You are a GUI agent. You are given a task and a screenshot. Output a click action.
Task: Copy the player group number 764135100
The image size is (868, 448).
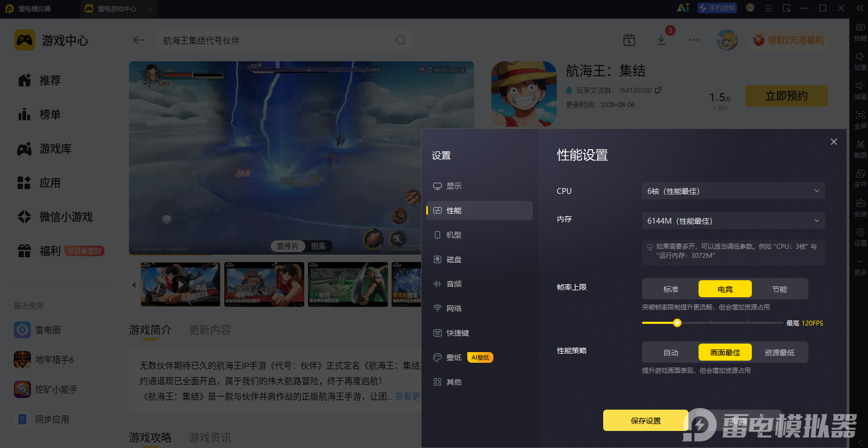click(x=658, y=90)
